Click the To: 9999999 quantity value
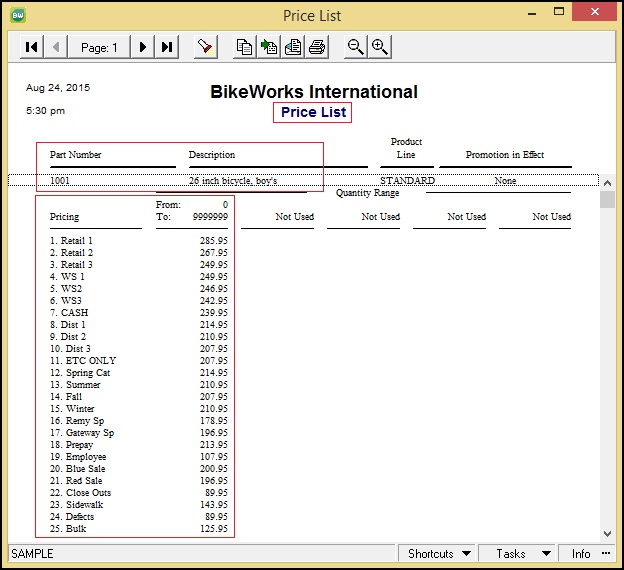624x570 pixels. coord(210,217)
